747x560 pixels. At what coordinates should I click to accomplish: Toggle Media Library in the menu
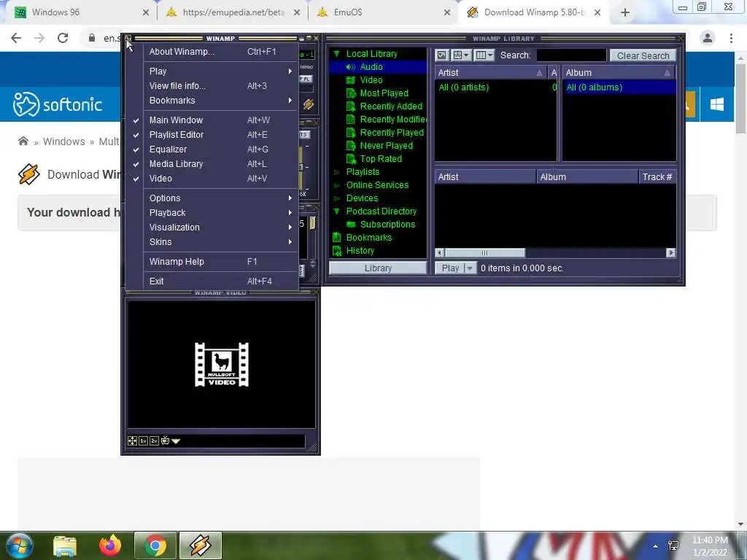click(x=212, y=164)
